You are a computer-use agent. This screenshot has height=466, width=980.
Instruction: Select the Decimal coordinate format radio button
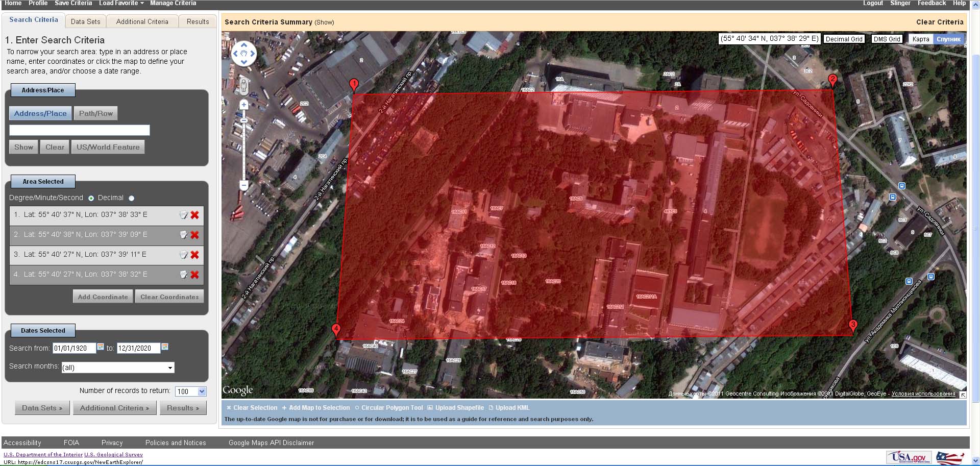click(x=131, y=198)
